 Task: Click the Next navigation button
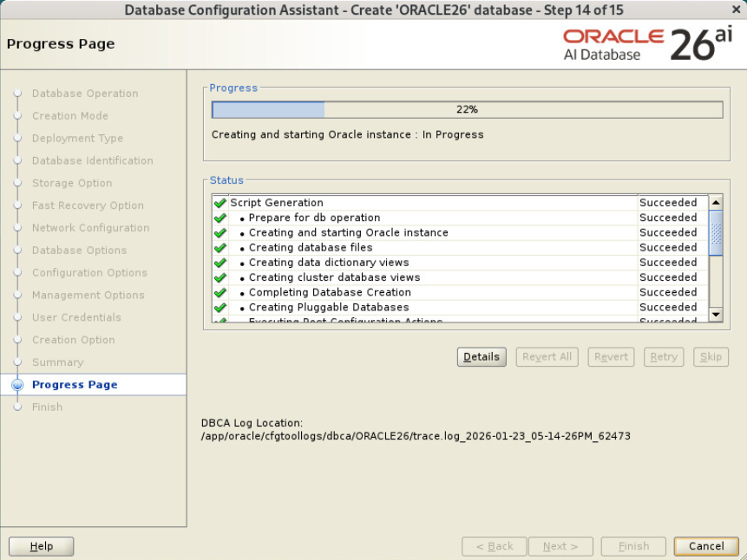560,546
